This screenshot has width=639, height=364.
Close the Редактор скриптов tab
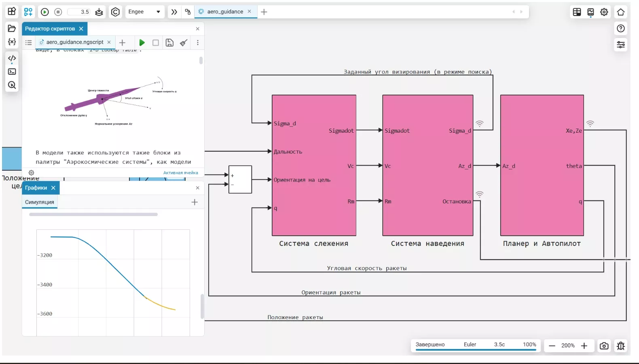[x=81, y=29]
